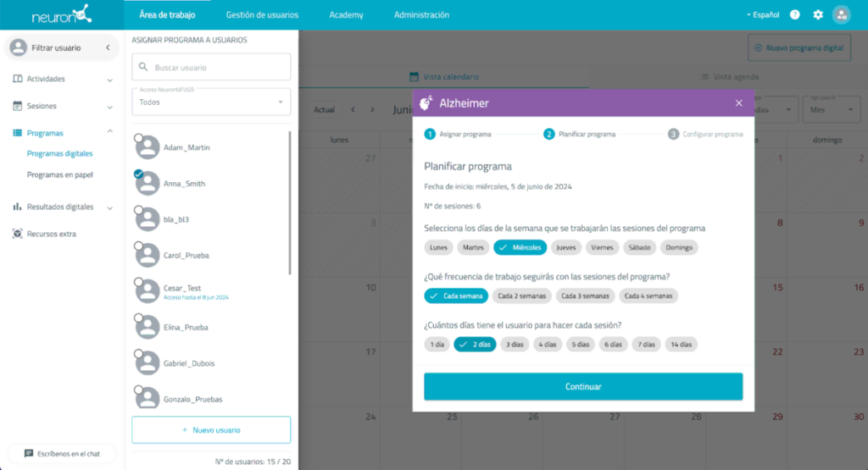Image resolution: width=868 pixels, height=470 pixels.
Task: Open the Español language dropdown
Action: click(763, 15)
